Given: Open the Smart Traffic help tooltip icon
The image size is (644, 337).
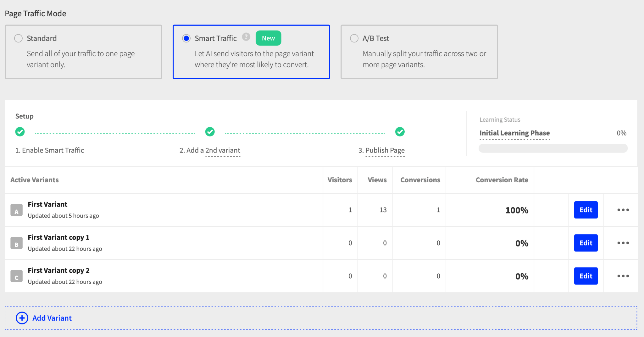Looking at the screenshot, I should (246, 37).
